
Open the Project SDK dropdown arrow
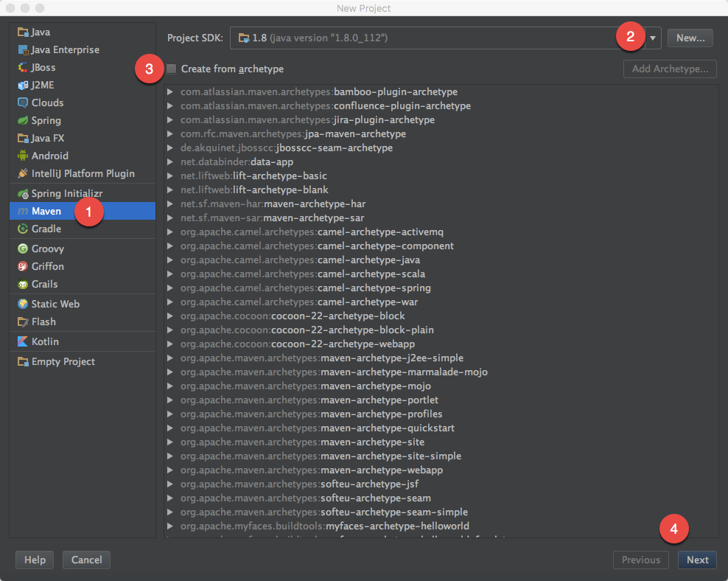653,38
